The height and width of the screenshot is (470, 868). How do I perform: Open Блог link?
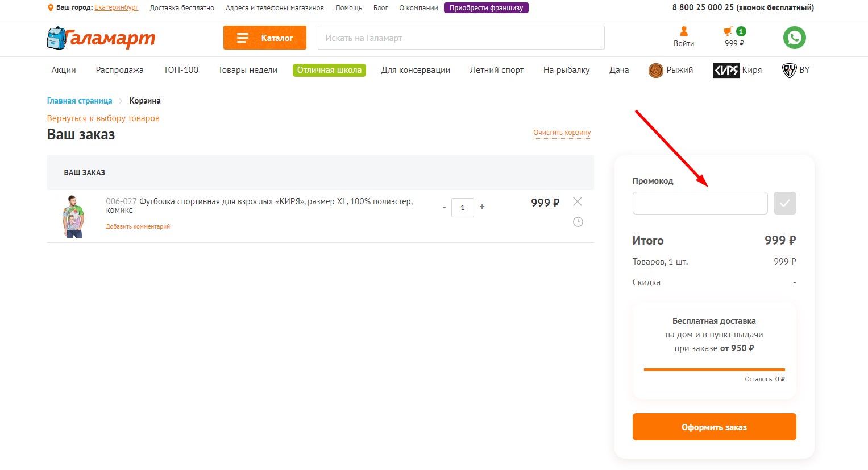(x=381, y=8)
